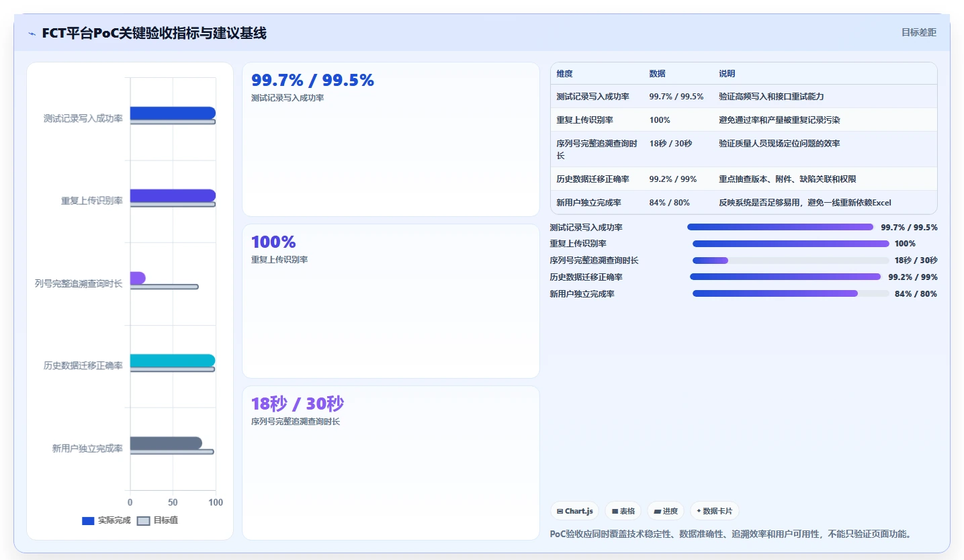The width and height of the screenshot is (964, 560).
Task: Click table cell 重点抽查版本、附件、缺陷关联和权限
Action: pyautogui.click(x=788, y=179)
